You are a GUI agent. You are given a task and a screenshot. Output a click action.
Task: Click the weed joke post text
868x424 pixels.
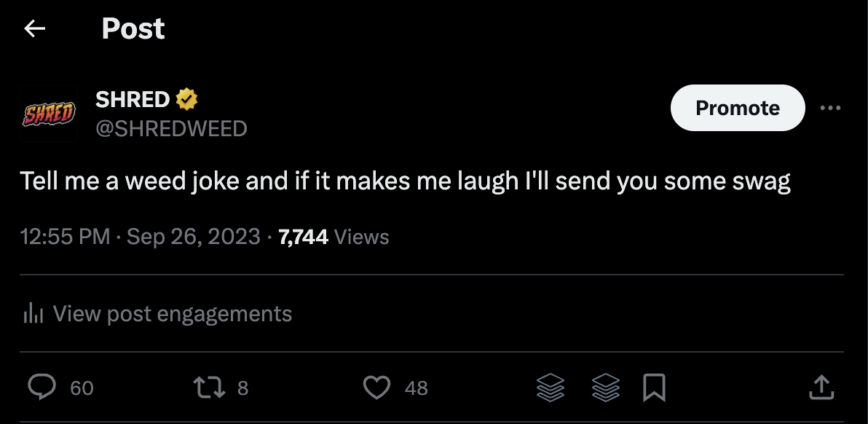click(405, 181)
